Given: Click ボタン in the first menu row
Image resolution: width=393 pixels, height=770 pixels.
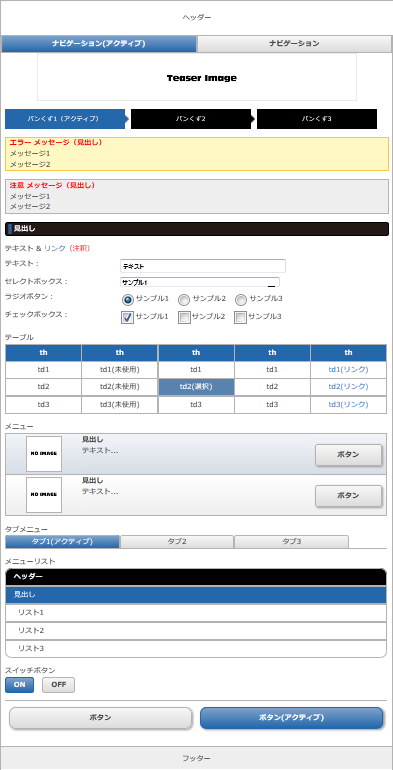Looking at the screenshot, I should pyautogui.click(x=348, y=455).
